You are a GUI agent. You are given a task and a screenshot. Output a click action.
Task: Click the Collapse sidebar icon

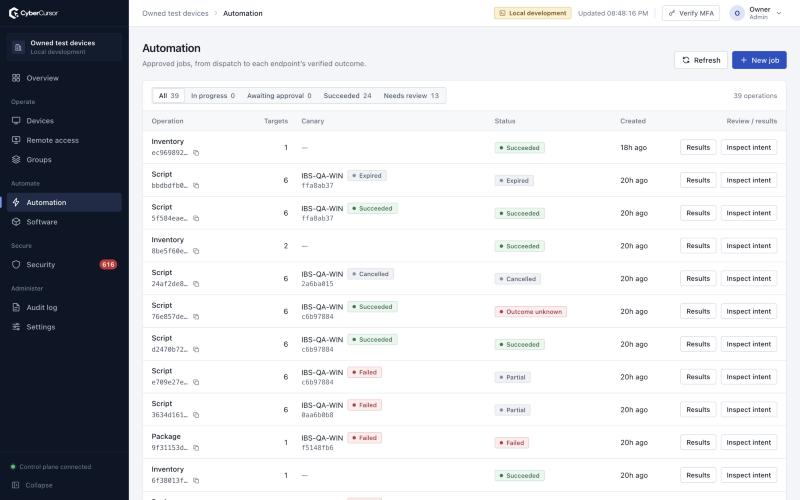tap(15, 485)
